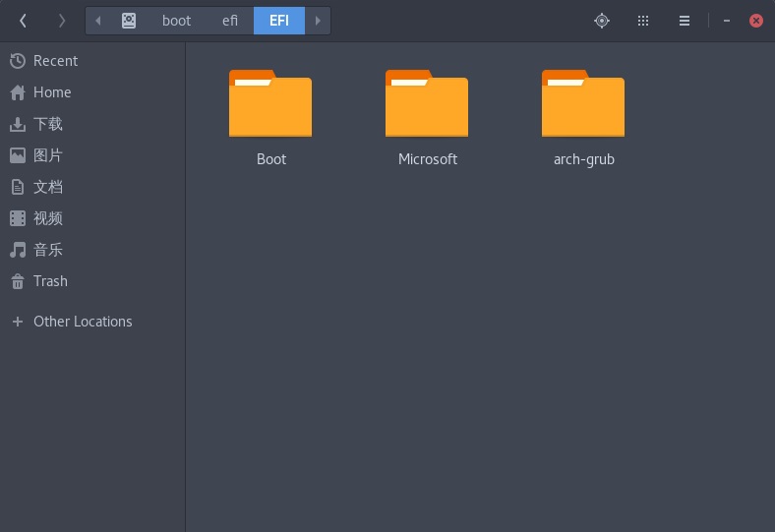Click the trash can icon in the sidebar

point(18,281)
